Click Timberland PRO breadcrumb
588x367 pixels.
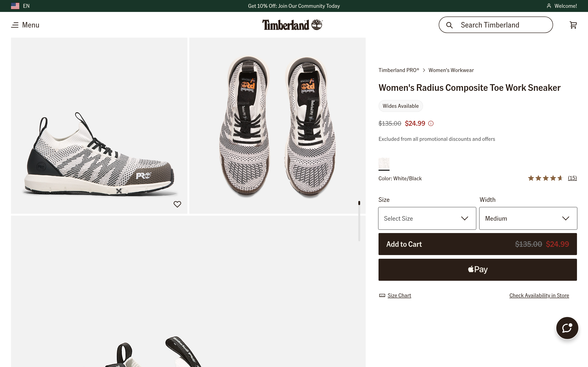tap(399, 70)
